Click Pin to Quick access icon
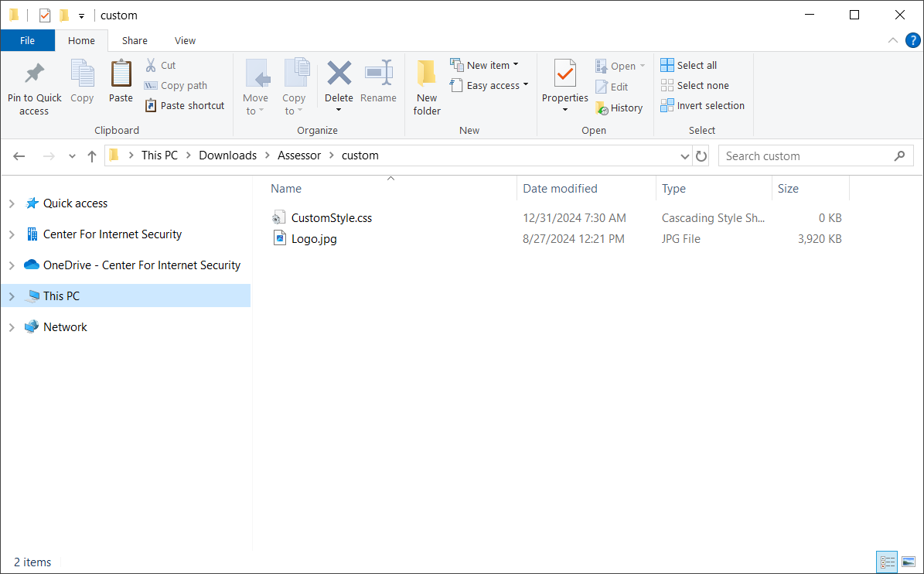This screenshot has width=924, height=574. [34, 74]
